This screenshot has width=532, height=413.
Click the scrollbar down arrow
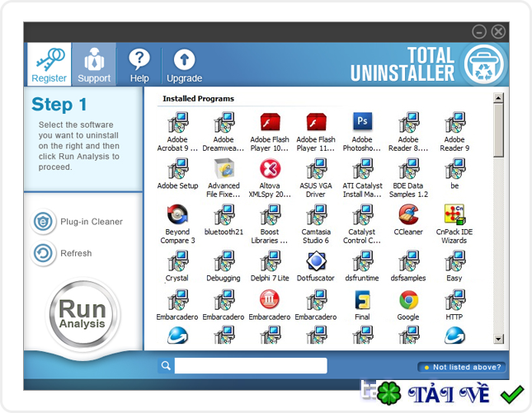(x=498, y=339)
